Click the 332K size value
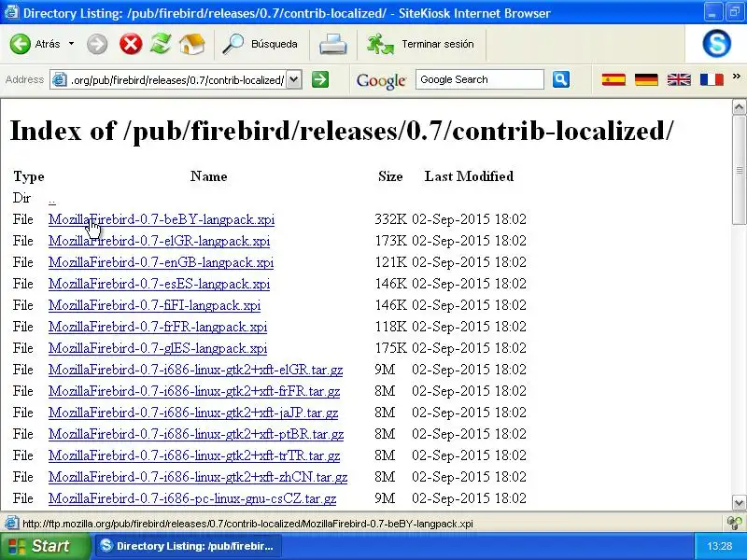The width and height of the screenshot is (747, 560). (390, 219)
